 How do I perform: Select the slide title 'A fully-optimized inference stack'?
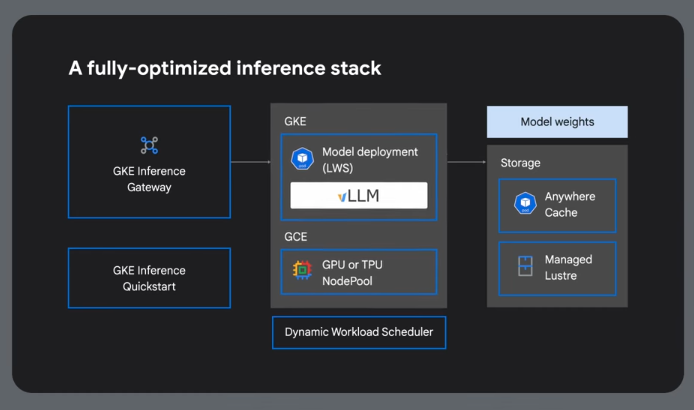click(224, 69)
